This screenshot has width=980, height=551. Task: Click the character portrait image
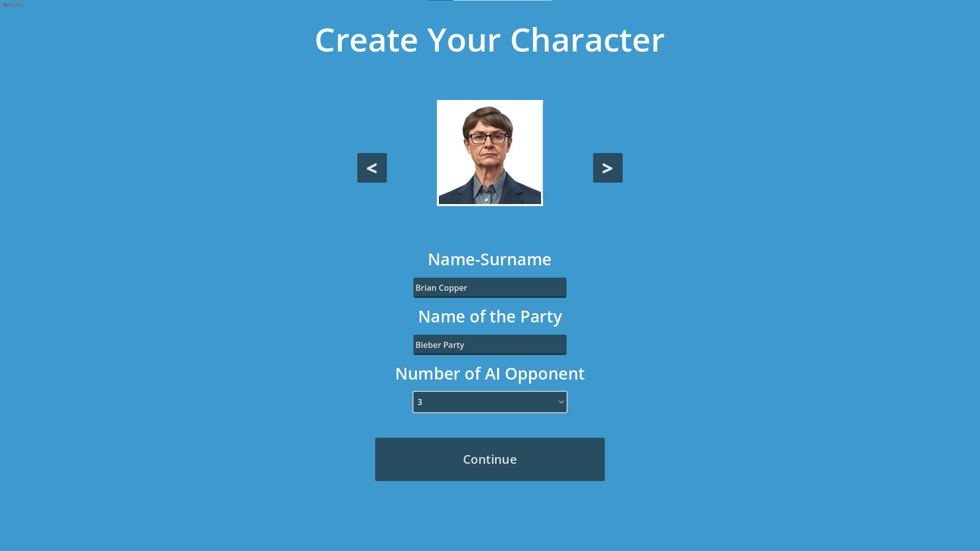coord(489,153)
